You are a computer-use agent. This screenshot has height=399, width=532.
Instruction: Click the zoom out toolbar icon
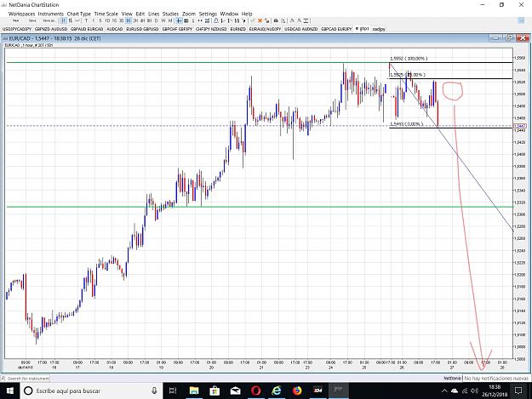[x=300, y=20]
